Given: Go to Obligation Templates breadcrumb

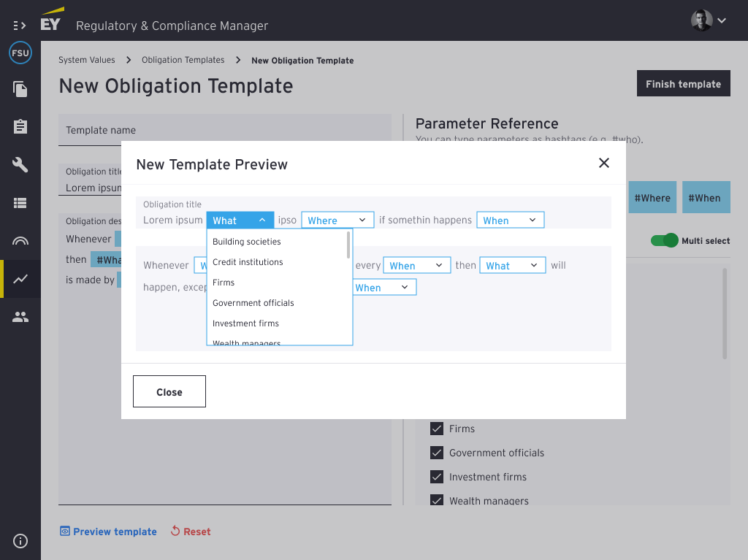Looking at the screenshot, I should (x=183, y=60).
